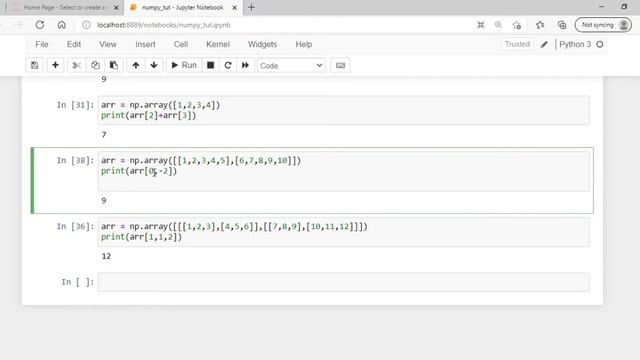This screenshot has height=360, width=640.
Task: Click inside code cell In [31]
Action: tap(344, 110)
